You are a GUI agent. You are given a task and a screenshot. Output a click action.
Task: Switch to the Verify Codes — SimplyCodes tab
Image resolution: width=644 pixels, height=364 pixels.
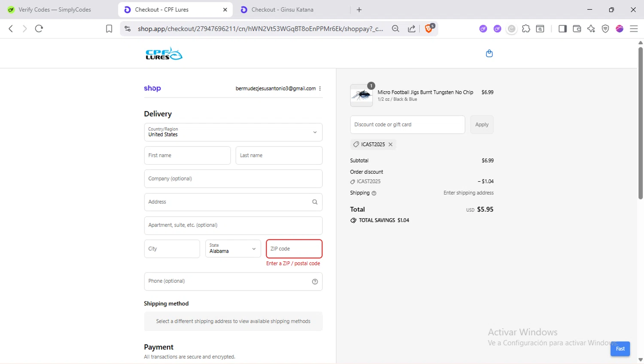(x=55, y=9)
